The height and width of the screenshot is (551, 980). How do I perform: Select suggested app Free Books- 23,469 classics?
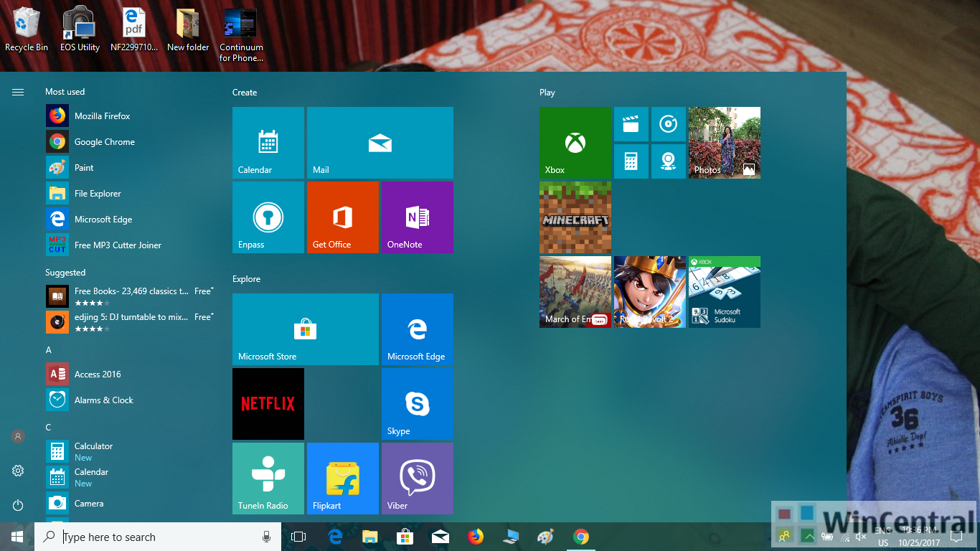(x=129, y=297)
